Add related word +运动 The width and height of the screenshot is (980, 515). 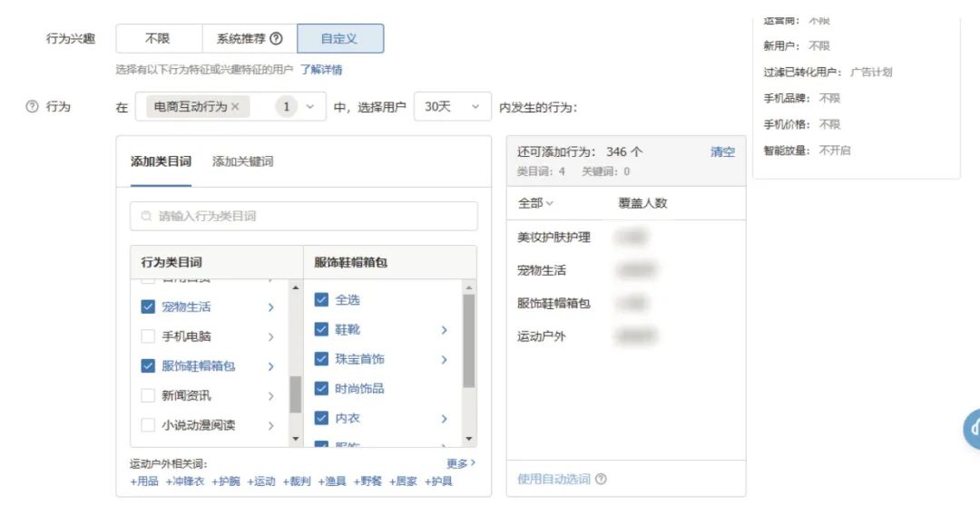coord(261,481)
